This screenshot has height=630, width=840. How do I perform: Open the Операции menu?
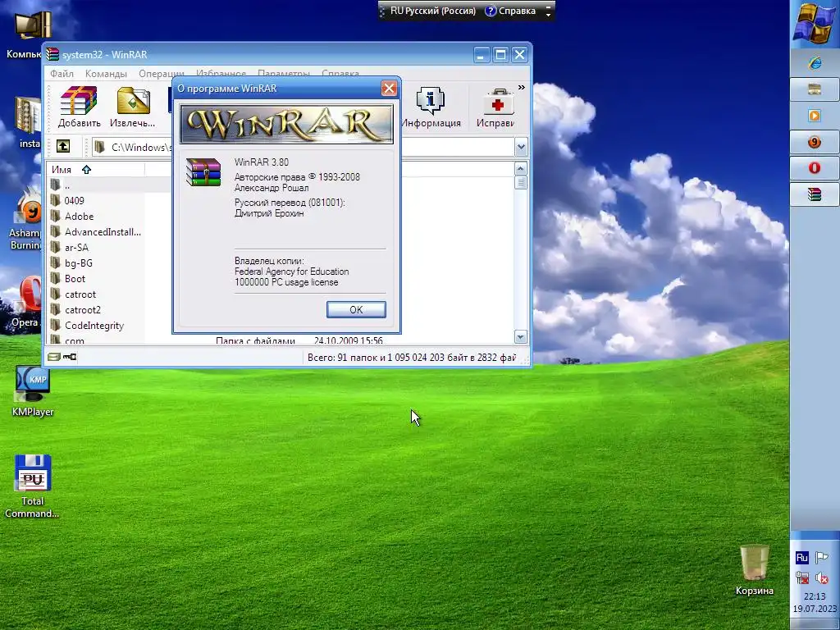tap(162, 73)
